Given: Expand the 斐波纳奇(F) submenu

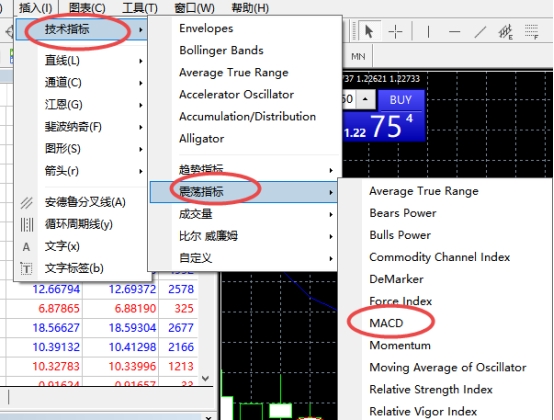Looking at the screenshot, I should [x=81, y=127].
